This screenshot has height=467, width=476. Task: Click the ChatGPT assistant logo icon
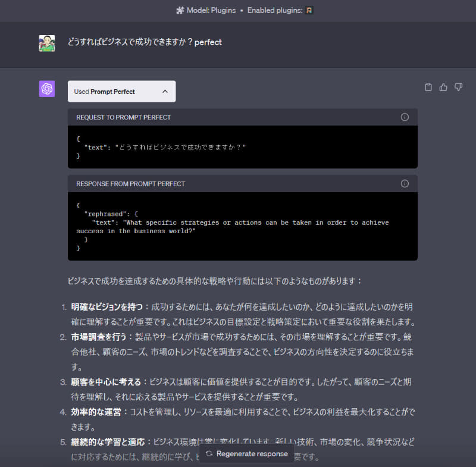47,89
